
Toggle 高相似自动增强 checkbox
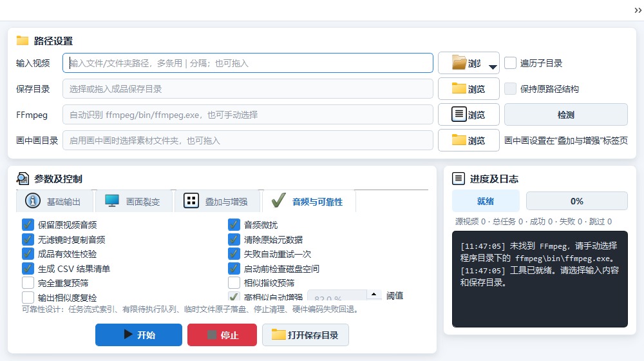tap(234, 296)
